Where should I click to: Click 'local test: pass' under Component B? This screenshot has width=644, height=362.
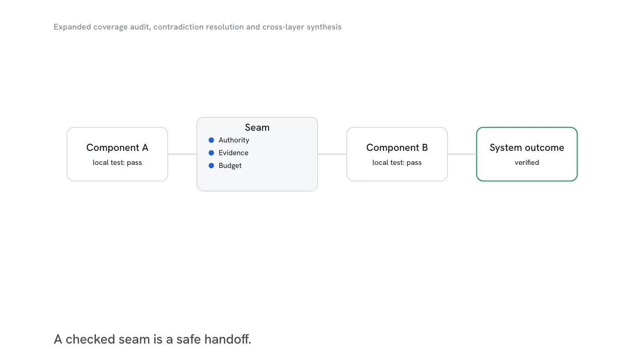pos(397,163)
